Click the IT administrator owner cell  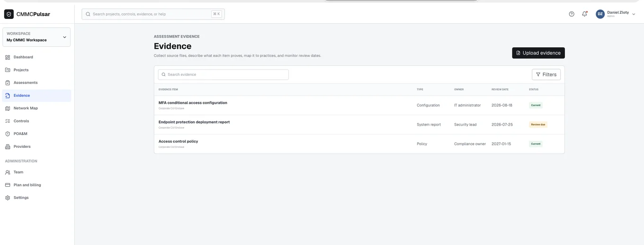click(x=467, y=105)
